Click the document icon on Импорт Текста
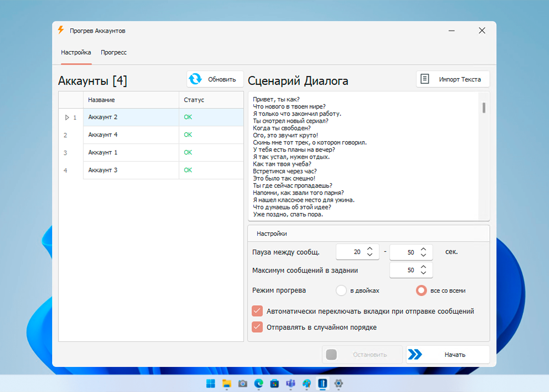Image resolution: width=549 pixels, height=392 pixels. [x=425, y=79]
